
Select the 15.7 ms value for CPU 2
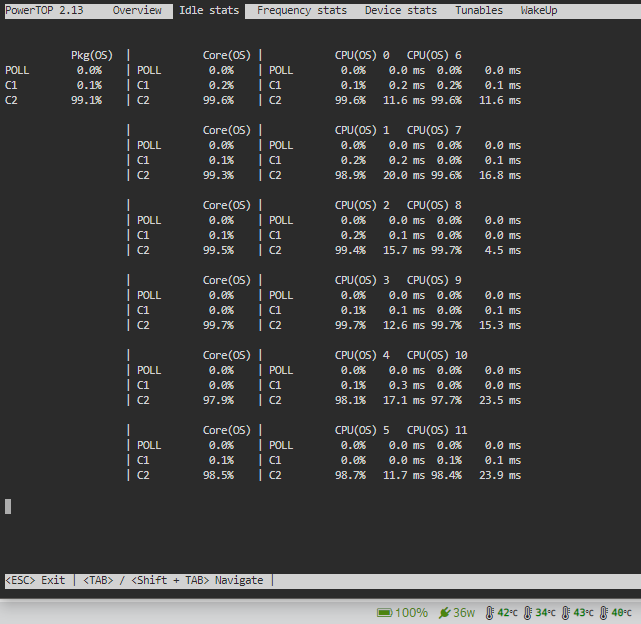403,250
